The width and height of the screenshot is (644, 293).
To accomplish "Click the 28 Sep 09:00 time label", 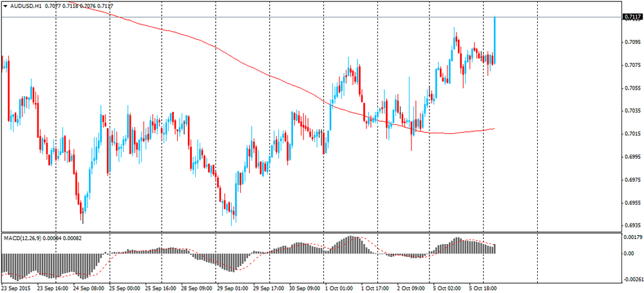I will point(198,288).
